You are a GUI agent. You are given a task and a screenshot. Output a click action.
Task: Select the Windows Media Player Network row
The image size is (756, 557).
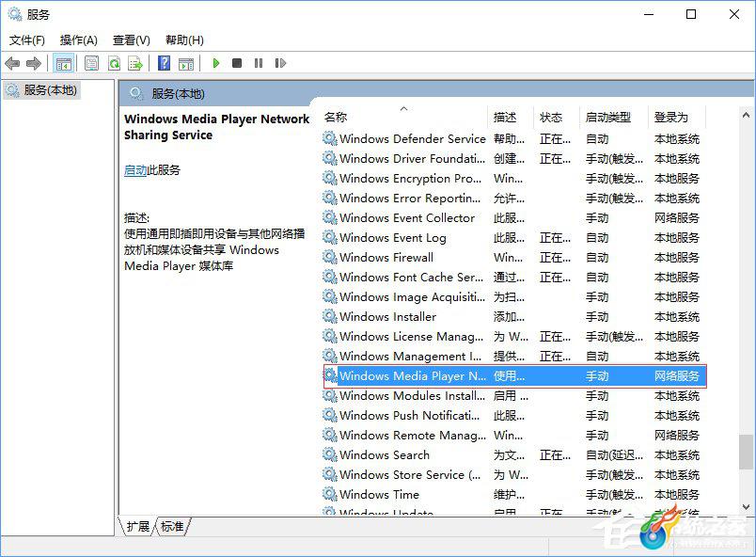[x=514, y=376]
